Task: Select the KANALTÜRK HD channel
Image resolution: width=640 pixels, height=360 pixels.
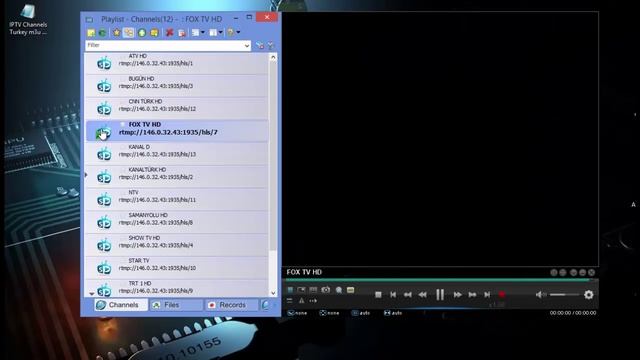Action: 177,176
